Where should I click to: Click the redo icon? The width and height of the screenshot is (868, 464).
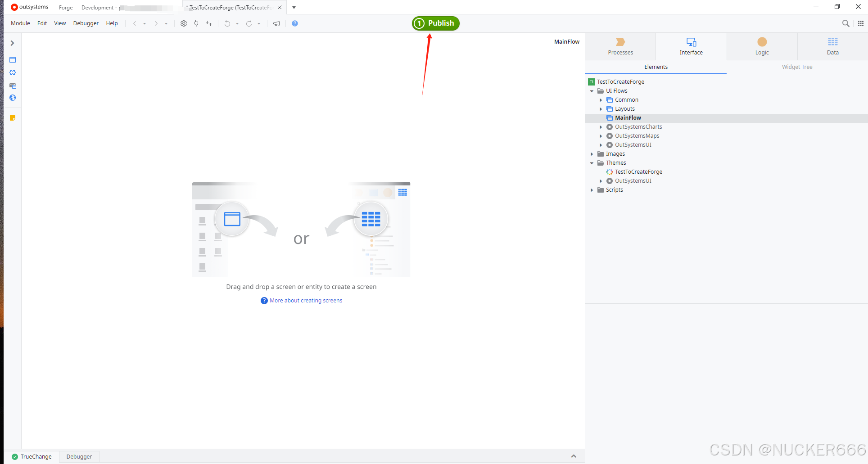(249, 23)
